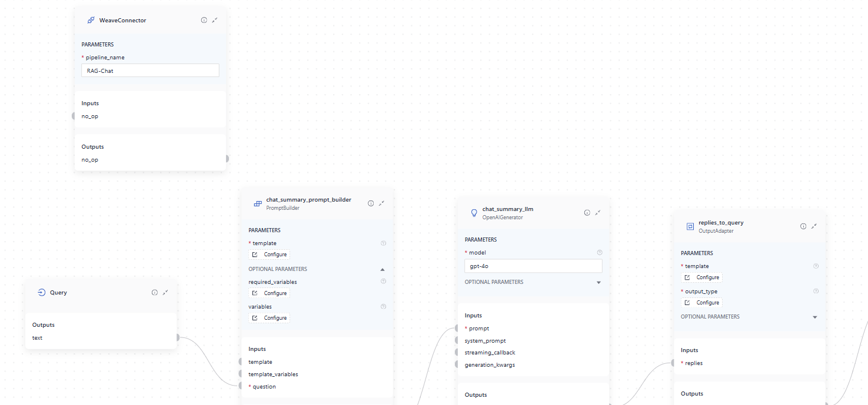
Task: Expand chat_summary_llm optional parameters
Action: point(598,283)
